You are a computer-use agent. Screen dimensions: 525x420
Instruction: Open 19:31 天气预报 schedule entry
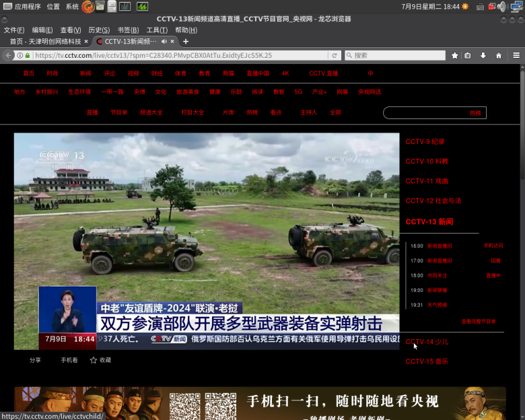[438, 305]
